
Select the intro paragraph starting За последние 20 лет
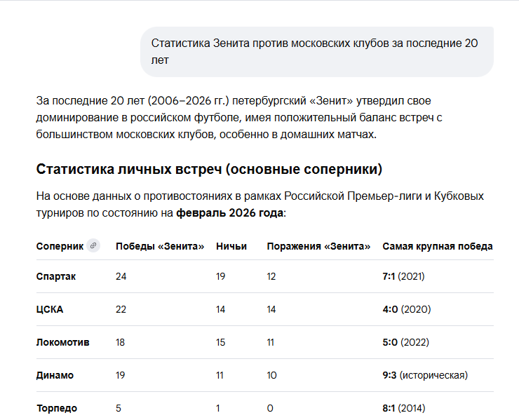(239, 118)
